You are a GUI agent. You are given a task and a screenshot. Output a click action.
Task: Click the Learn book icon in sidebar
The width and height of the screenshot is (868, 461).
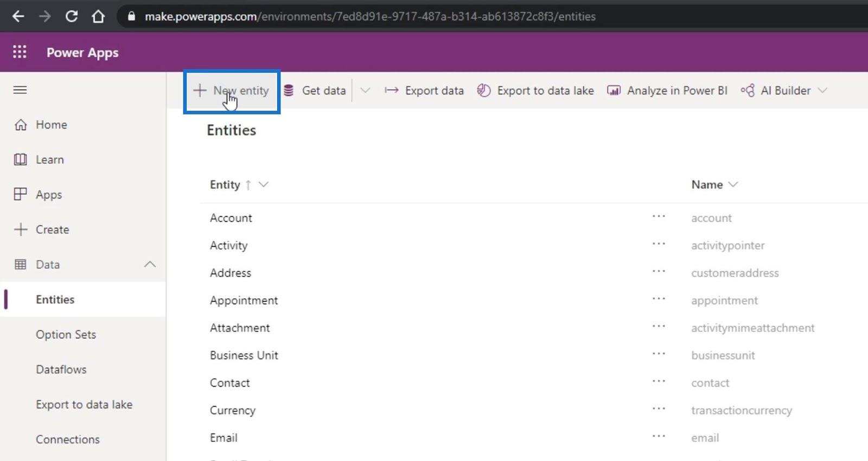pyautogui.click(x=21, y=159)
